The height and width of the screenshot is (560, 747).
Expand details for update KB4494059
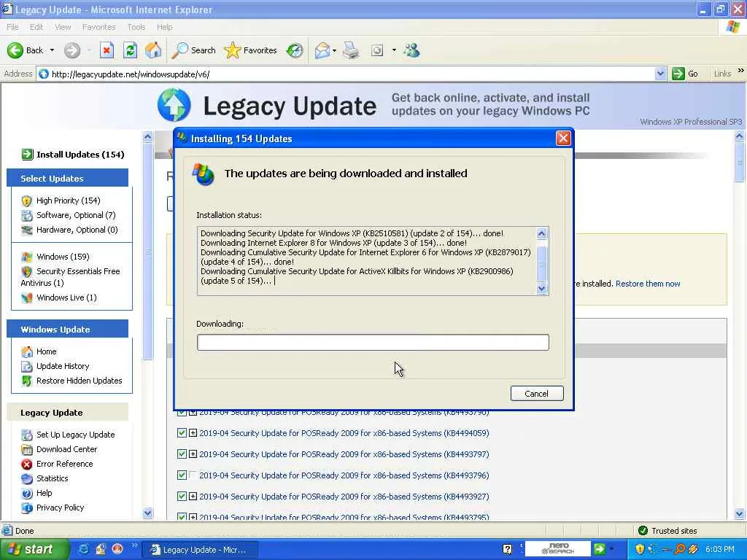[x=193, y=433]
